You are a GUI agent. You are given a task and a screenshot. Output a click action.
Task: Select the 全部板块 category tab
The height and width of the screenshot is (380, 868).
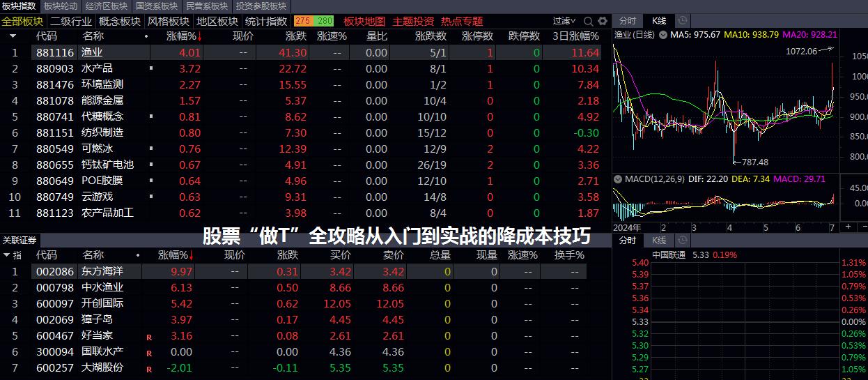coord(22,22)
